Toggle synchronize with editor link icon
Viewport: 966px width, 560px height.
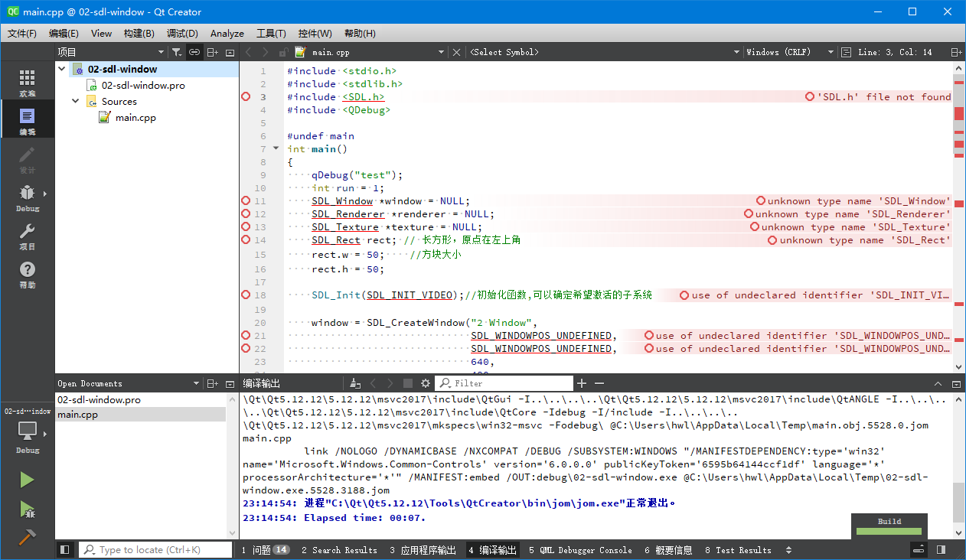(x=194, y=52)
